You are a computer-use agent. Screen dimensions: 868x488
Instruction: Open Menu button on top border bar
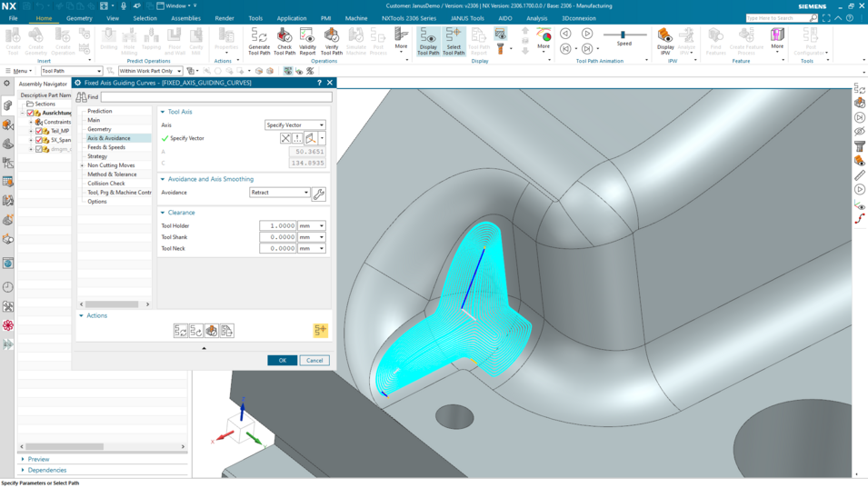click(18, 71)
